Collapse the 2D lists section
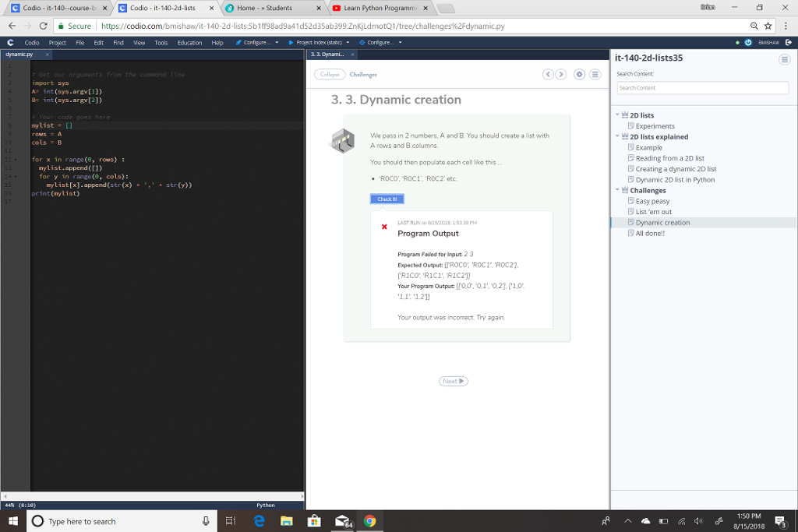Image resolution: width=798 pixels, height=532 pixels. (617, 115)
